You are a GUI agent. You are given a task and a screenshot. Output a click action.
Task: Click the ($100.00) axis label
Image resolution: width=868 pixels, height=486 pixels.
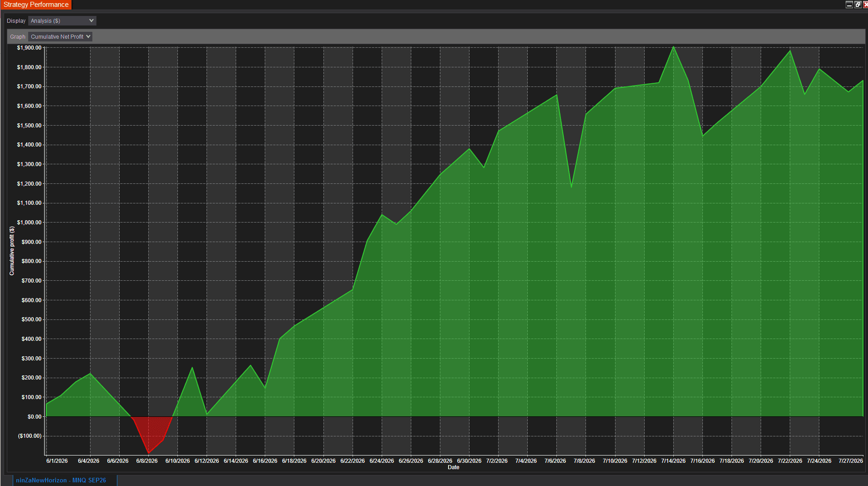pyautogui.click(x=30, y=436)
